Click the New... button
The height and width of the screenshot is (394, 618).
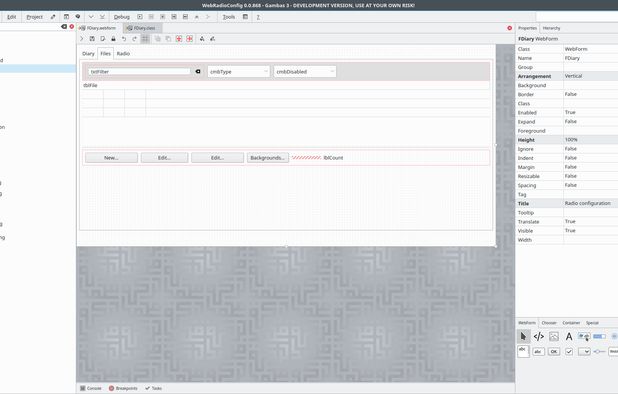(x=112, y=158)
